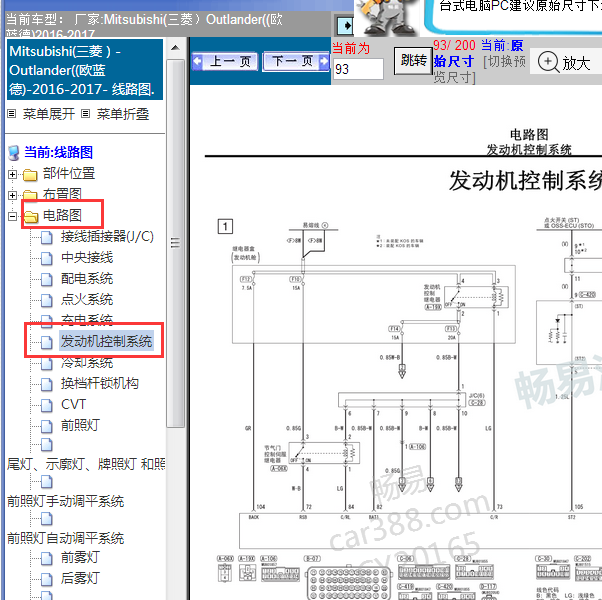This screenshot has width=602, height=600.
Task: Click the 93/ 200 page counter text
Action: (455, 45)
